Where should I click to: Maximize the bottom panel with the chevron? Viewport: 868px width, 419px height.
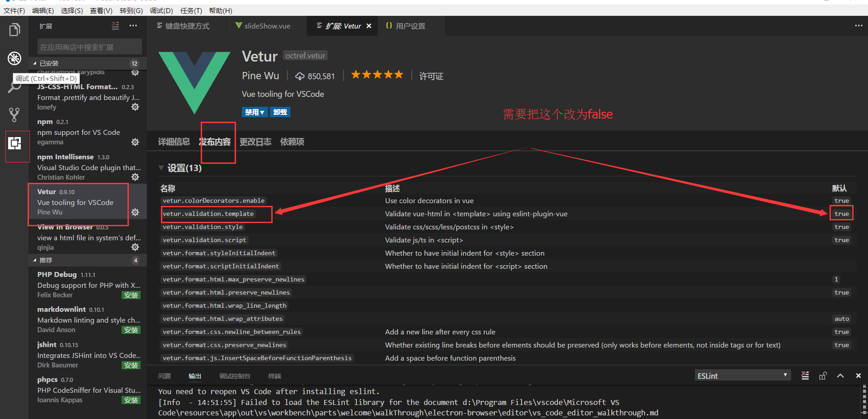[x=840, y=376]
